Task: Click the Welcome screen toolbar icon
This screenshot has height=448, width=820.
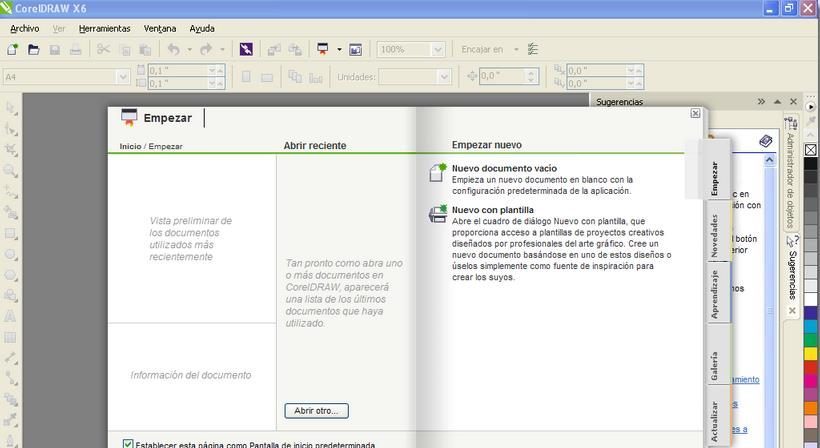Action: tap(355, 49)
